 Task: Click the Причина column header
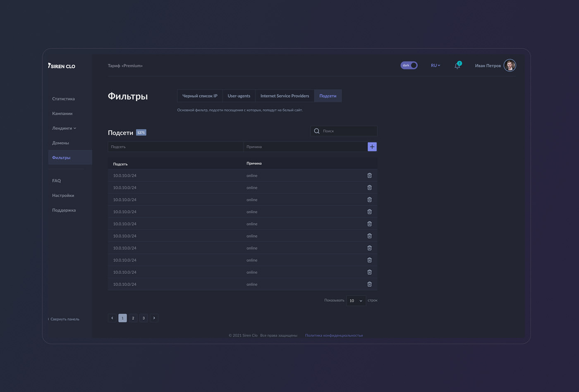click(254, 163)
